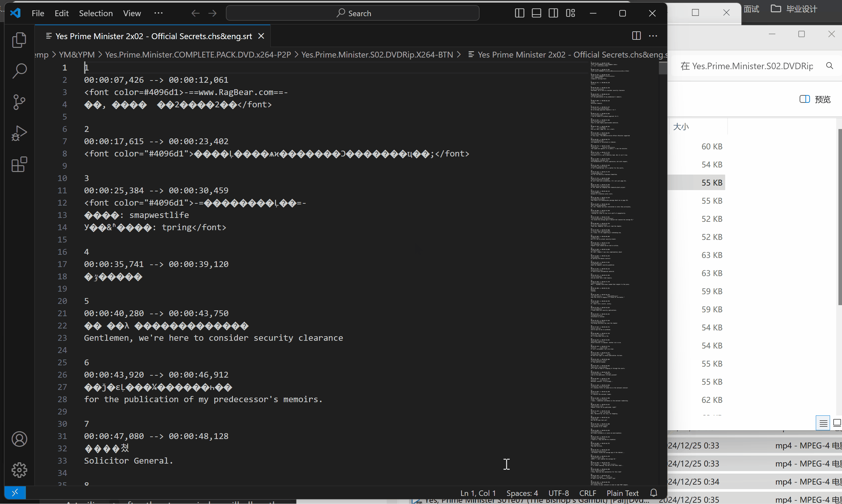Screen dimensions: 842x504
Task: Open the Explorer view in the activity bar
Action: pos(19,40)
